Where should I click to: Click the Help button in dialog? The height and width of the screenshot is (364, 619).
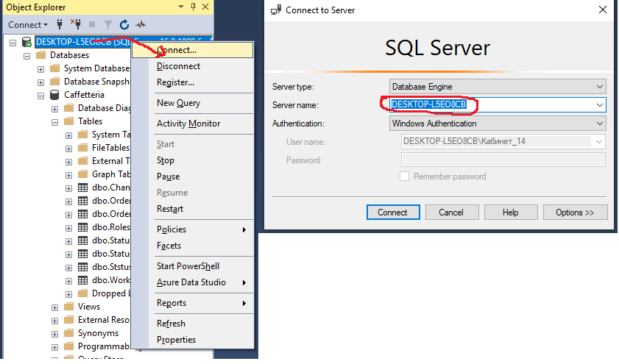pos(511,213)
